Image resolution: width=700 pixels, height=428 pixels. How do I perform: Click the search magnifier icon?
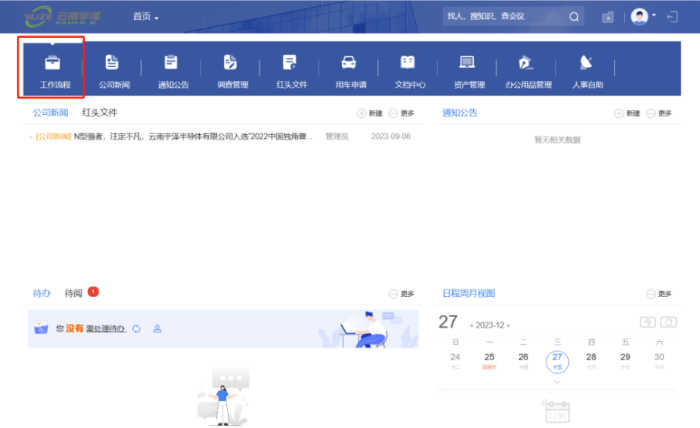tap(574, 17)
